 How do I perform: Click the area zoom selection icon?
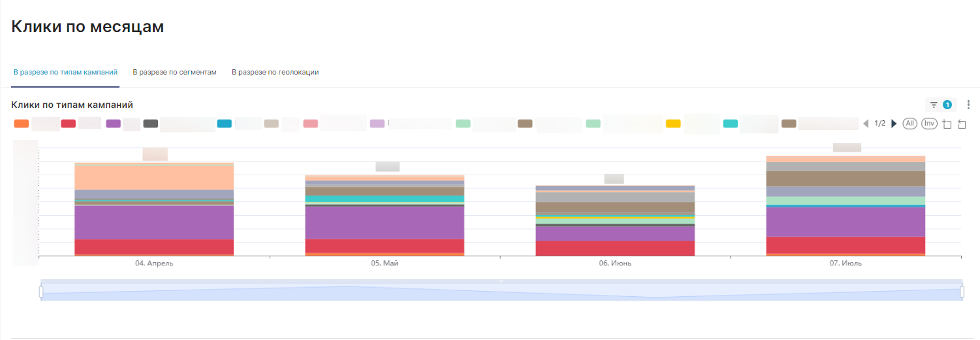click(947, 124)
